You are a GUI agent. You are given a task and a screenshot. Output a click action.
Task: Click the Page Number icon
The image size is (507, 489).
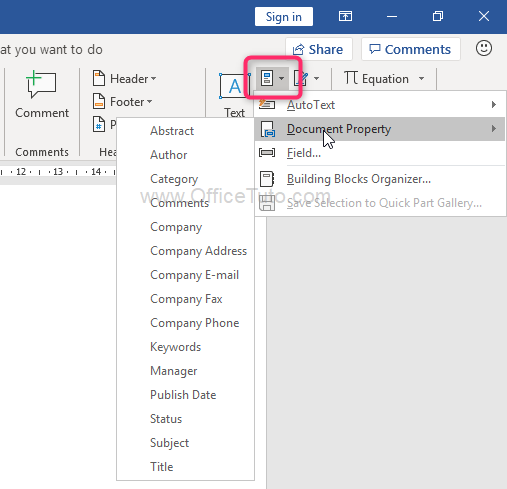click(x=99, y=124)
